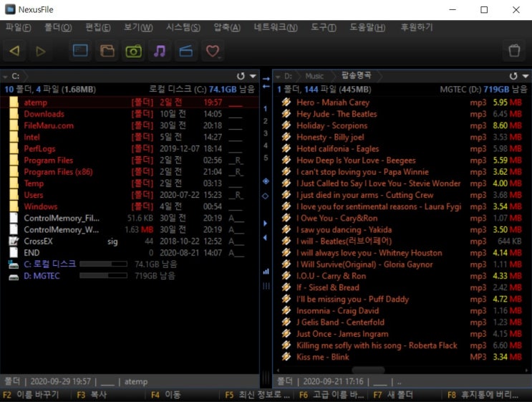
Task: Click the vertical lines divider icon
Action: (266, 286)
